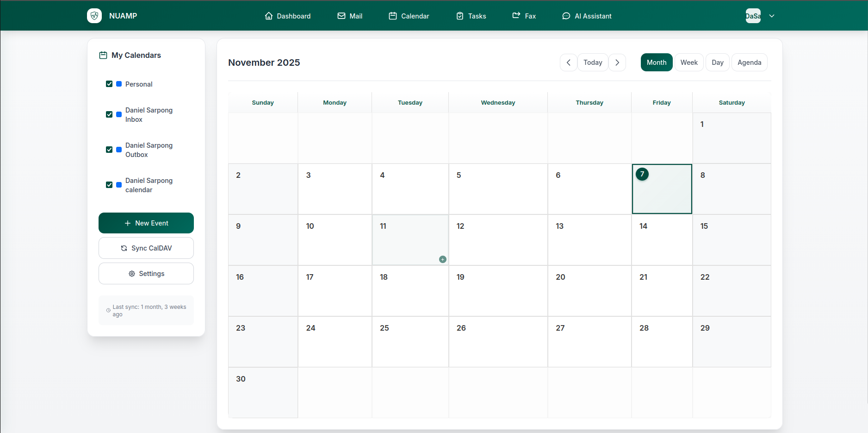Click the Wednesday column header

(498, 103)
